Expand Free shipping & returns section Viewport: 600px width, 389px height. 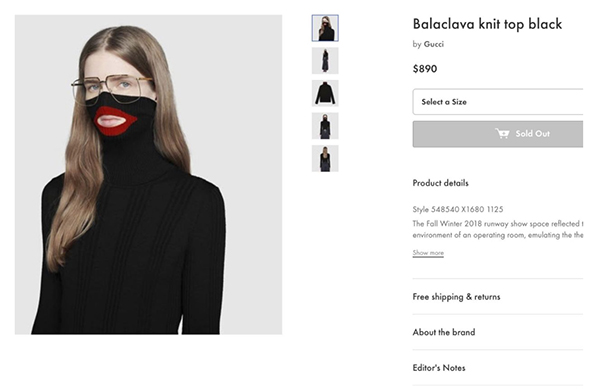point(498,297)
